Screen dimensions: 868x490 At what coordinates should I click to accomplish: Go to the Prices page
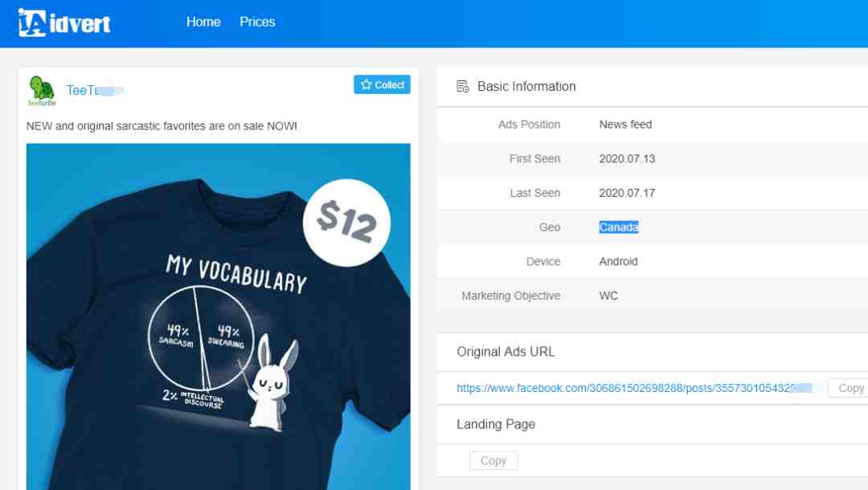coord(257,22)
